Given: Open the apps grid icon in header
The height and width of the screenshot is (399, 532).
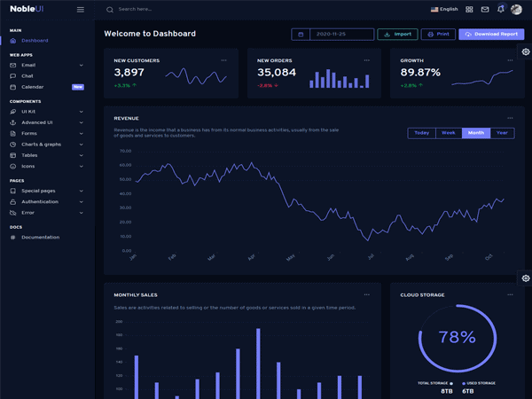Looking at the screenshot, I should coord(469,10).
